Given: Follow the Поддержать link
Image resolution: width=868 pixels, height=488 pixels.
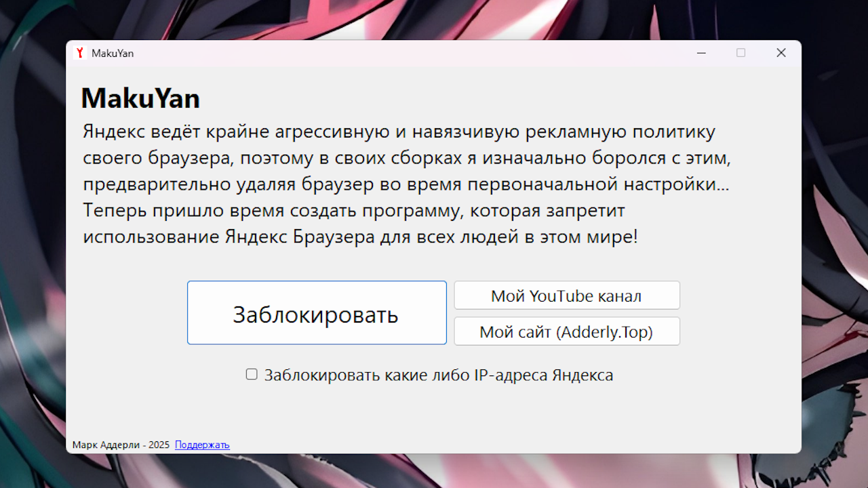Looking at the screenshot, I should [202, 445].
